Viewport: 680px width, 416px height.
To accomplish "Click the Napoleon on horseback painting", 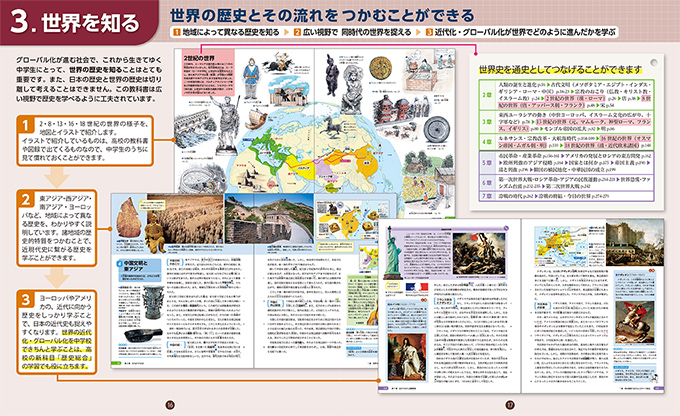I will pyautogui.click(x=634, y=322).
